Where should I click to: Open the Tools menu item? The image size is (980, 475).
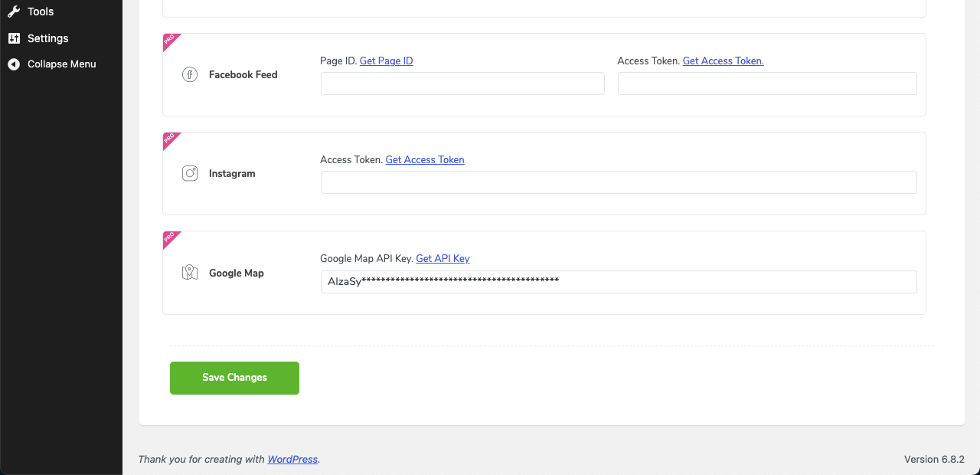click(61, 11)
